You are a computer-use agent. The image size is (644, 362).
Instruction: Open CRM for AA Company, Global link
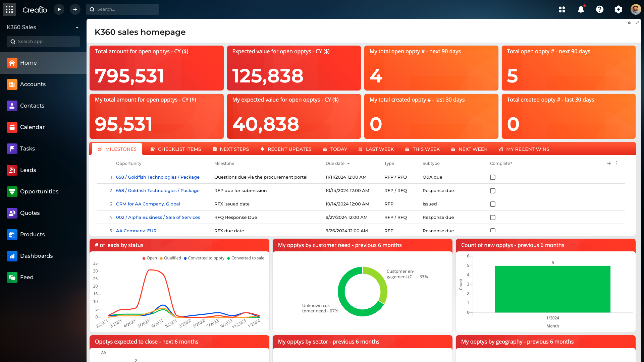[x=148, y=204]
